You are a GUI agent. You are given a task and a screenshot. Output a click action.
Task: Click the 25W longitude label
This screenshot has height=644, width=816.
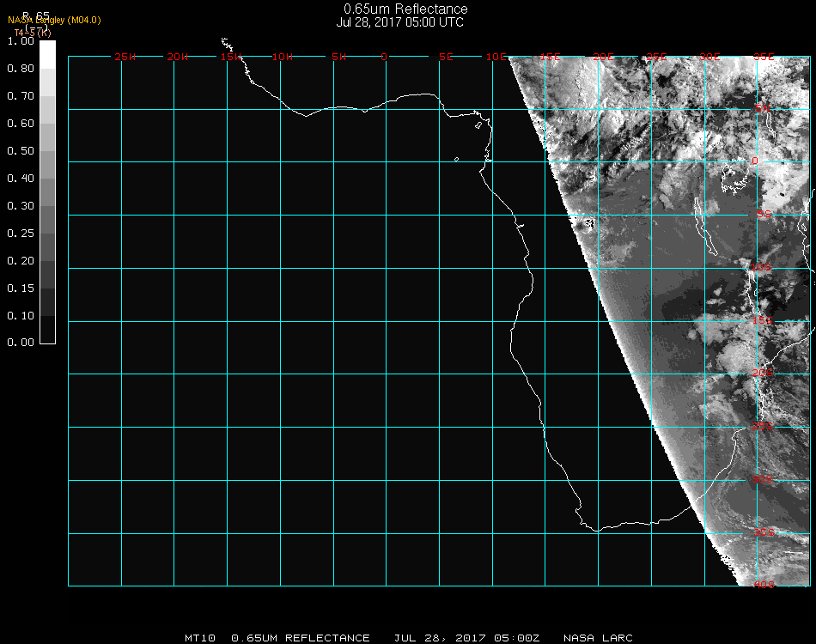(x=125, y=57)
